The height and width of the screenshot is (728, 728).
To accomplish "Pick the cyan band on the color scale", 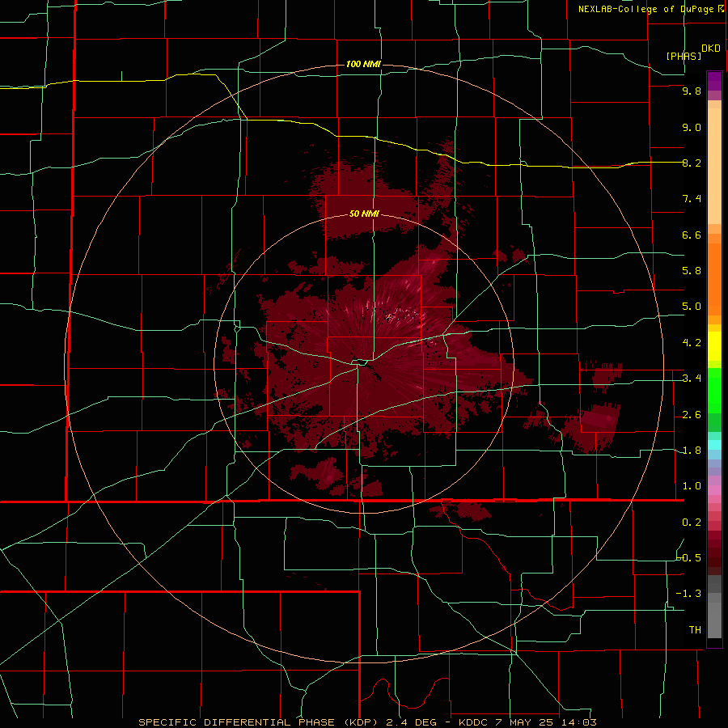I will coord(714,445).
